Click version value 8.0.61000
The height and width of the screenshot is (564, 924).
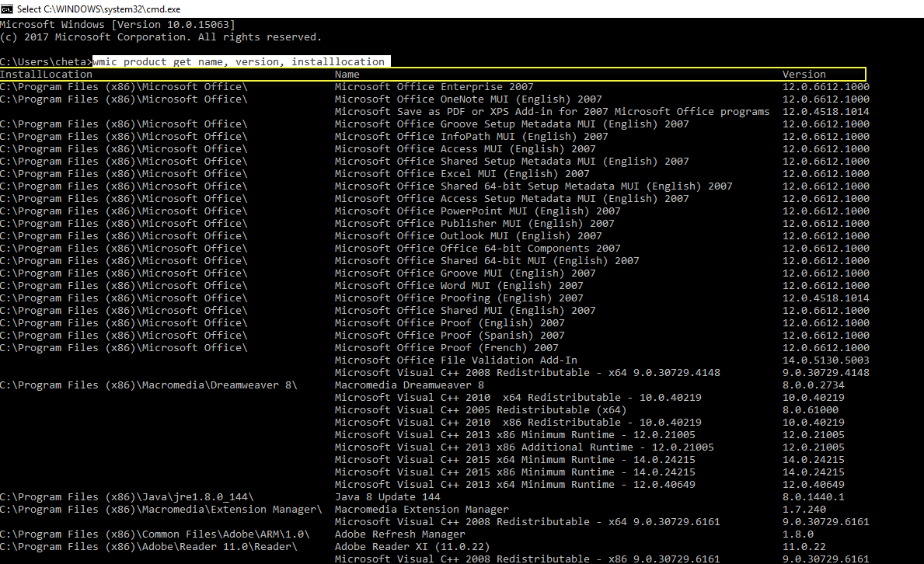click(x=811, y=409)
